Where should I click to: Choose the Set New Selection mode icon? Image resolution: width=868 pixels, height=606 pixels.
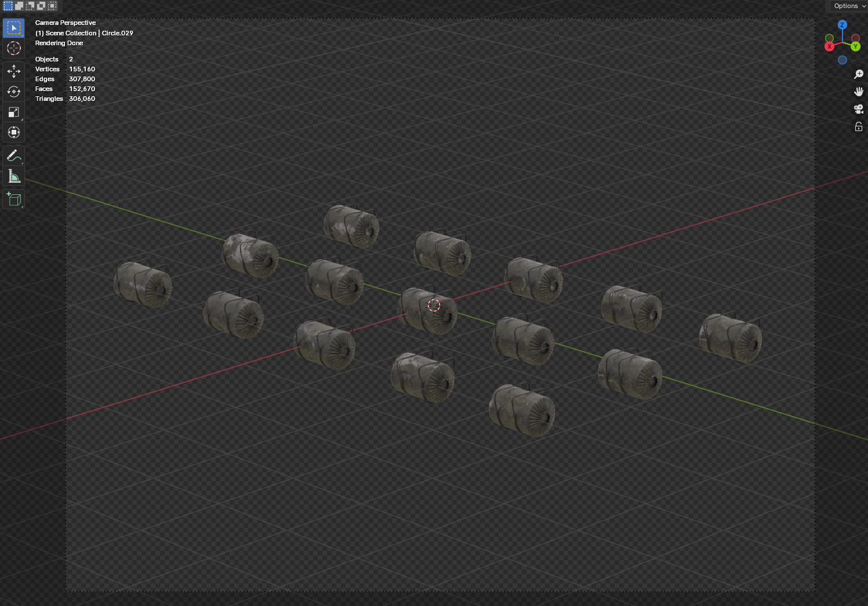8,6
